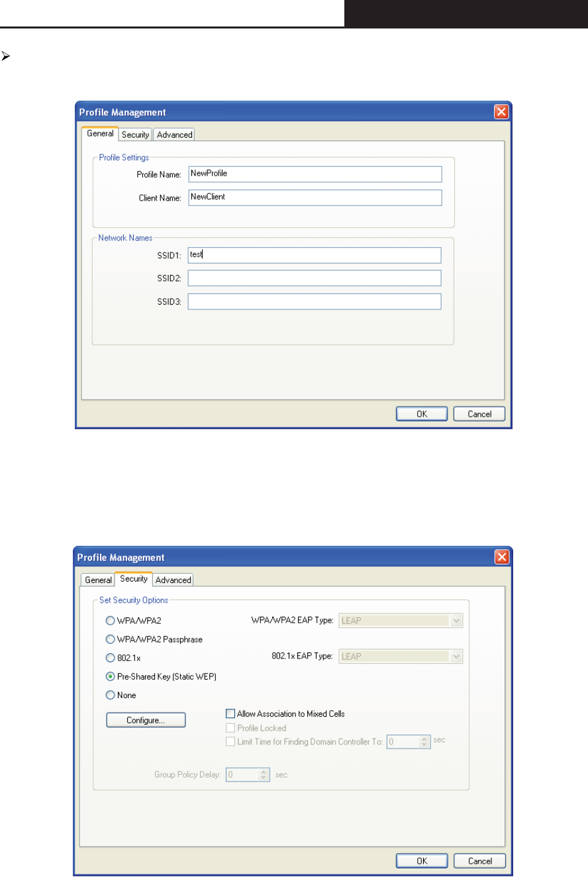Click Cancel in the lower Security tab window
588x877 pixels.
[479, 860]
